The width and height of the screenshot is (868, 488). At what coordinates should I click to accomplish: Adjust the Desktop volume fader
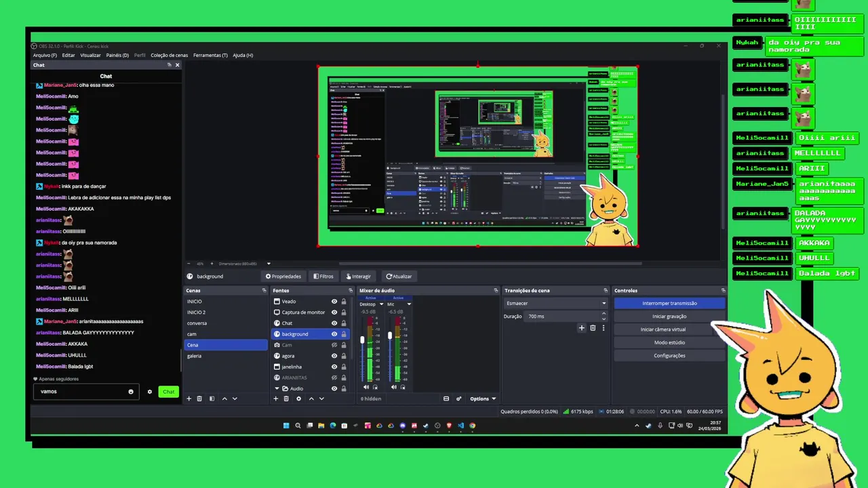click(x=362, y=340)
